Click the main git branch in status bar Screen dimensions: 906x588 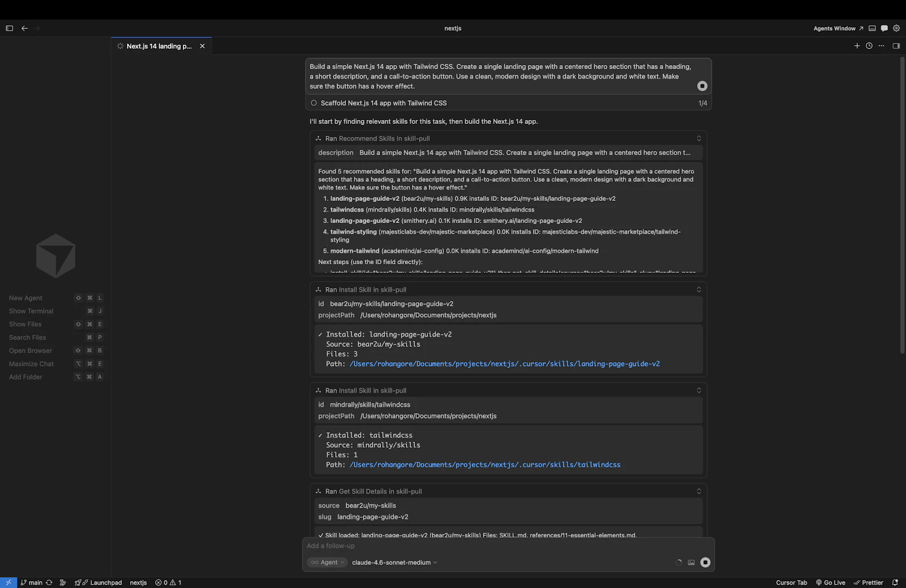tap(31, 582)
